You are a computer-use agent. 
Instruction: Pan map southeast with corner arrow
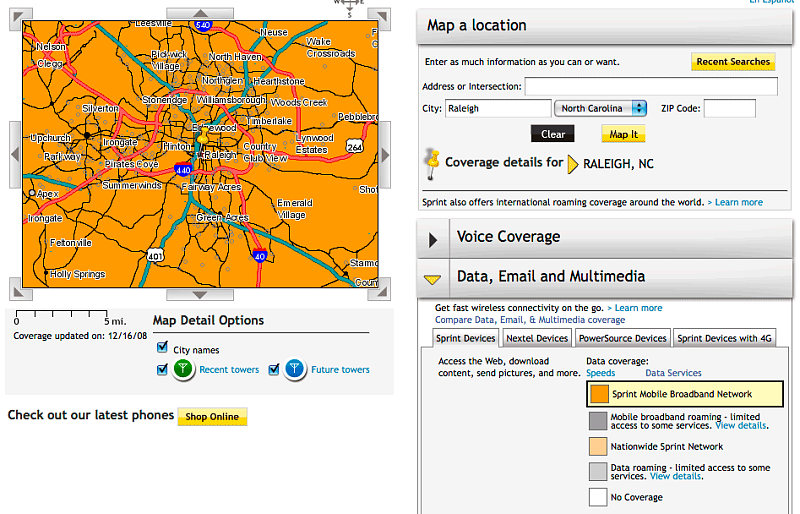pyautogui.click(x=380, y=291)
